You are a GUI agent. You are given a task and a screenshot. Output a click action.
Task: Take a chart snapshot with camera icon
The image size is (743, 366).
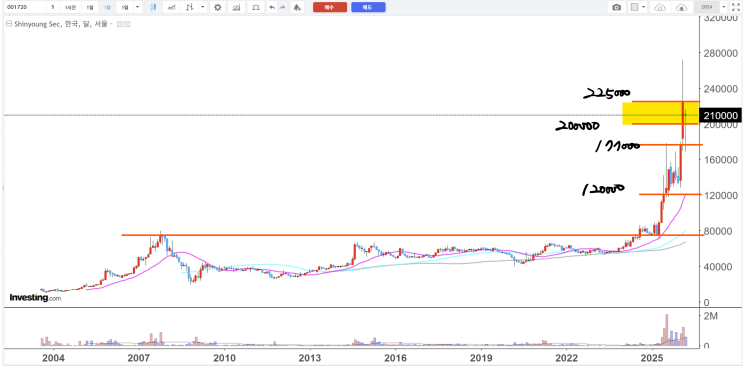coord(616,7)
